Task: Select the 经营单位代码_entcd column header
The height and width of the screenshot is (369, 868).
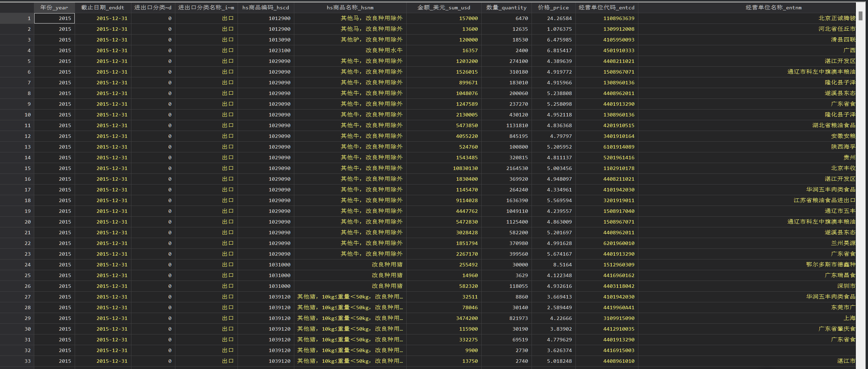Action: tap(607, 8)
